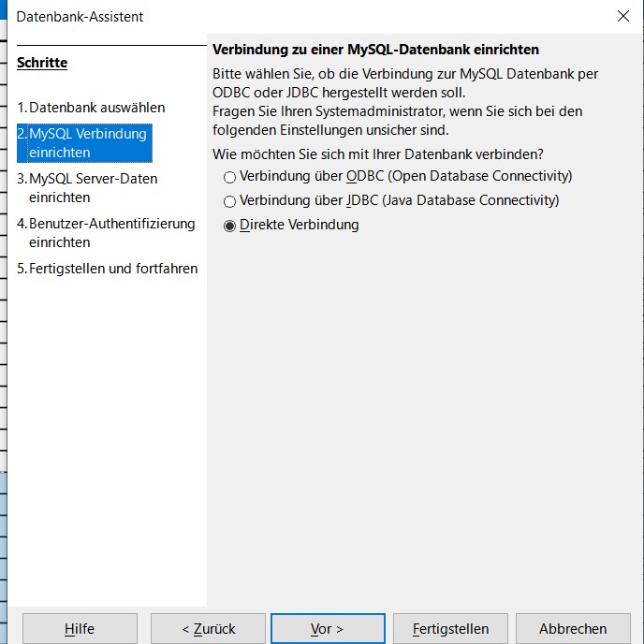This screenshot has height=644, width=644.
Task: Open Hilfe for this wizard
Action: (x=80, y=629)
